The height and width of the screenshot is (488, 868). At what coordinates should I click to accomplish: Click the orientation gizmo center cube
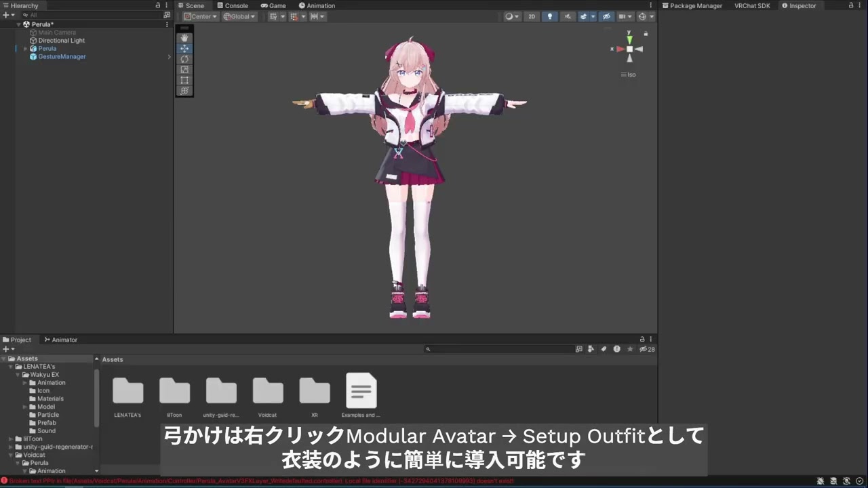point(629,49)
